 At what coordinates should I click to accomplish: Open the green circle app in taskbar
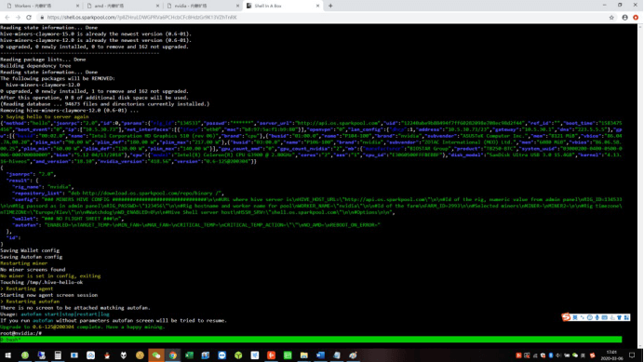point(25,355)
